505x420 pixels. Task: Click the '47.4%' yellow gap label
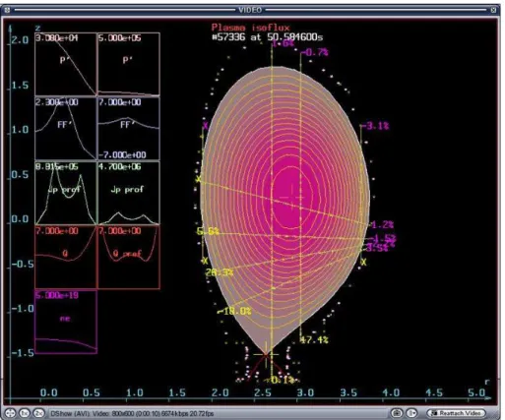point(314,340)
